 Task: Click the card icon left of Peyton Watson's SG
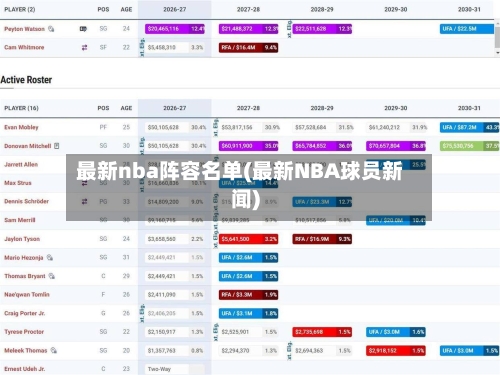pyautogui.click(x=83, y=29)
